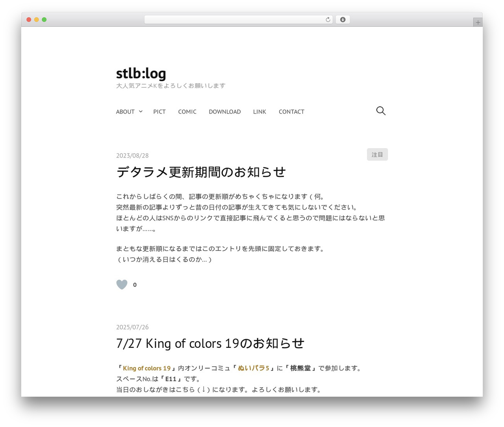This screenshot has width=504, height=427.
Task: Open the デタラメ更新期間のお知らせ post
Action: point(201,172)
